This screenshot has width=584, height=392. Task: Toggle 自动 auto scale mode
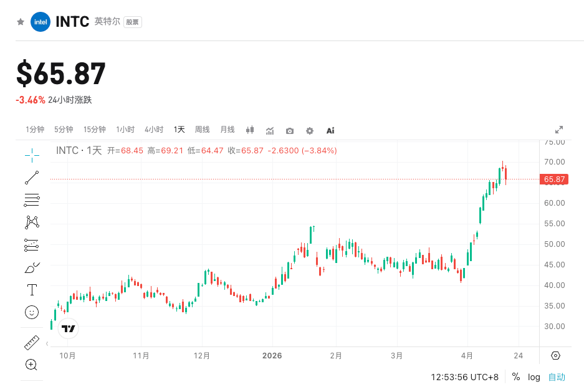(557, 377)
